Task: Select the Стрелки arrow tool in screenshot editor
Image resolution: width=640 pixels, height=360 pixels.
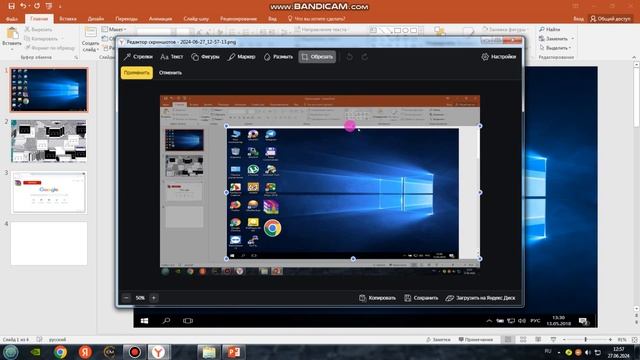Action: (x=138, y=57)
